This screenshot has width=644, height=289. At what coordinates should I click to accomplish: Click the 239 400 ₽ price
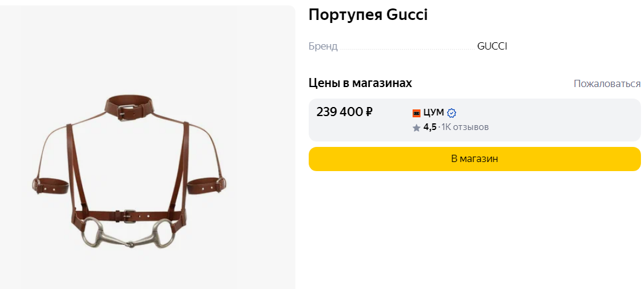coord(344,112)
